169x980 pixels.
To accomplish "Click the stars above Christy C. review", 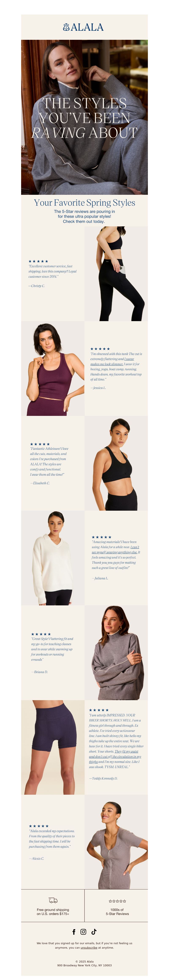I will (x=38, y=261).
